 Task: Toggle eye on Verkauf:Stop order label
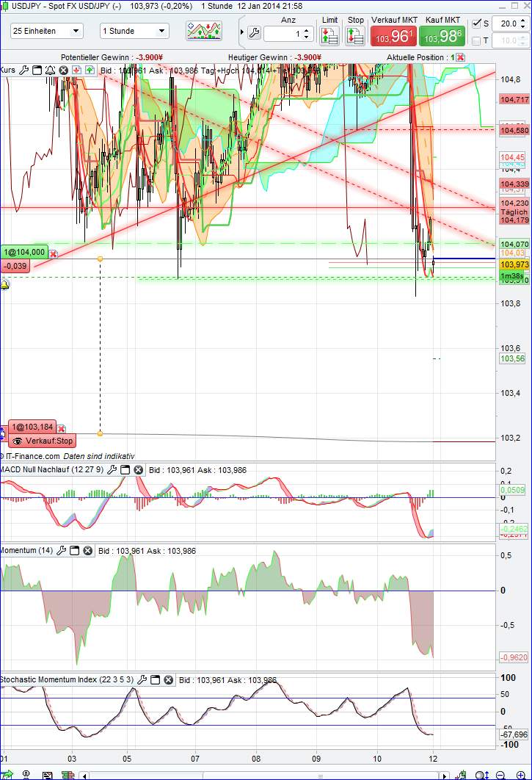click(x=18, y=441)
